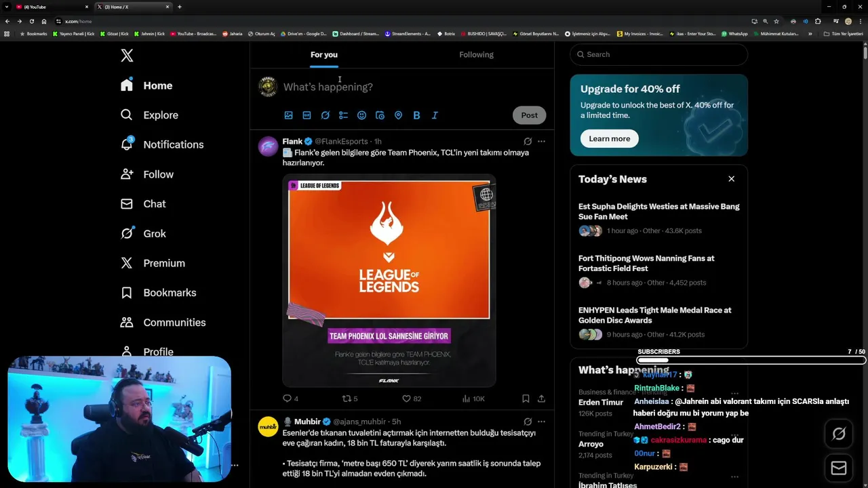Open the Premium page in the sidebar
This screenshot has width=868, height=488.
tap(152, 263)
